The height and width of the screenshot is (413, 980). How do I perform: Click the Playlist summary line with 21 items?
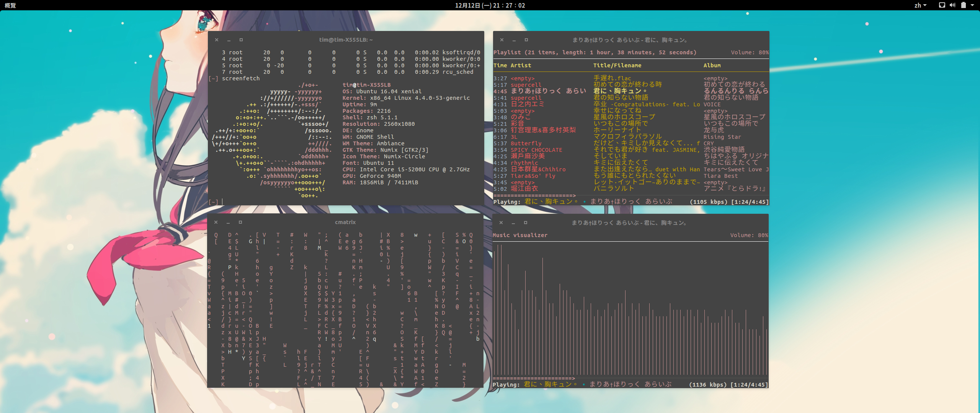click(595, 52)
